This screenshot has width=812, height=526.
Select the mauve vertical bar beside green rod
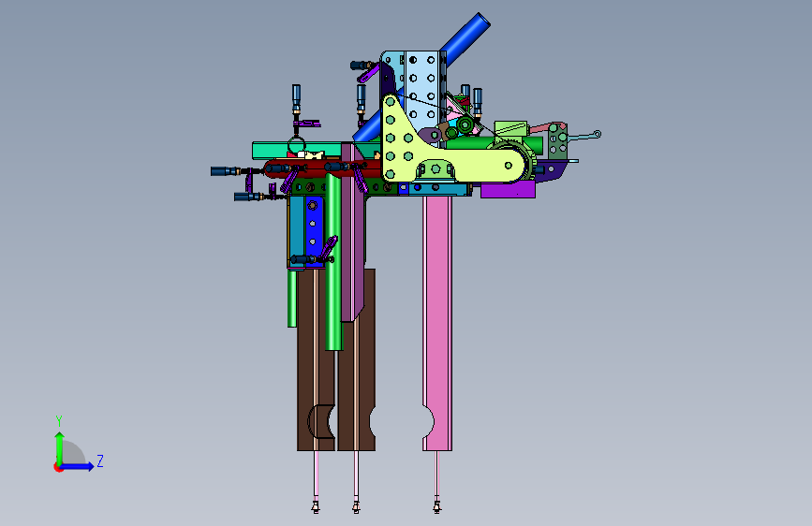tap(352, 233)
